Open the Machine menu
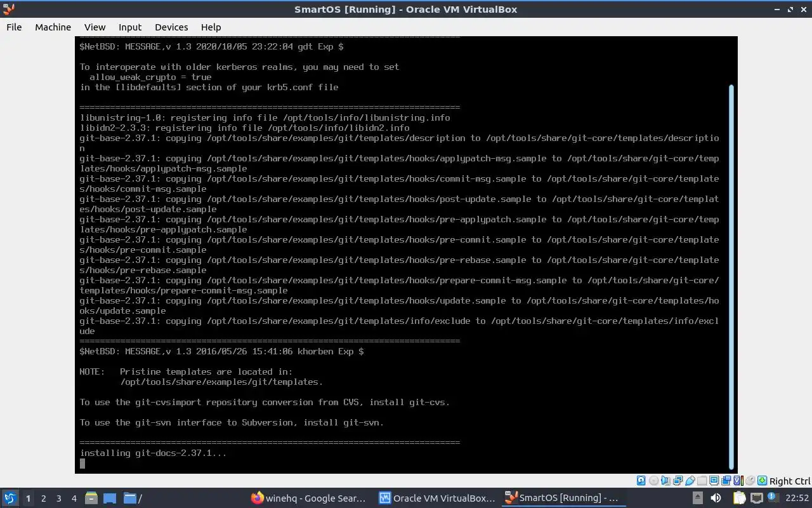This screenshot has height=508, width=812. [53, 27]
